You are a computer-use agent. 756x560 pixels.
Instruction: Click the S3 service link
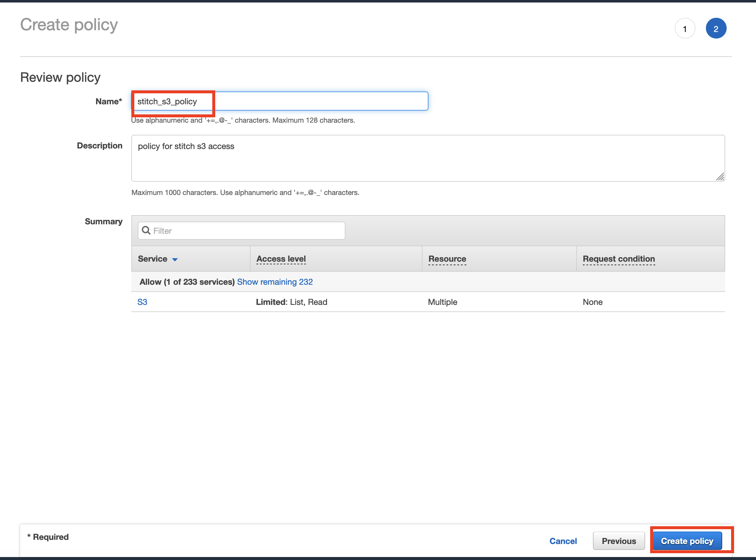click(143, 302)
